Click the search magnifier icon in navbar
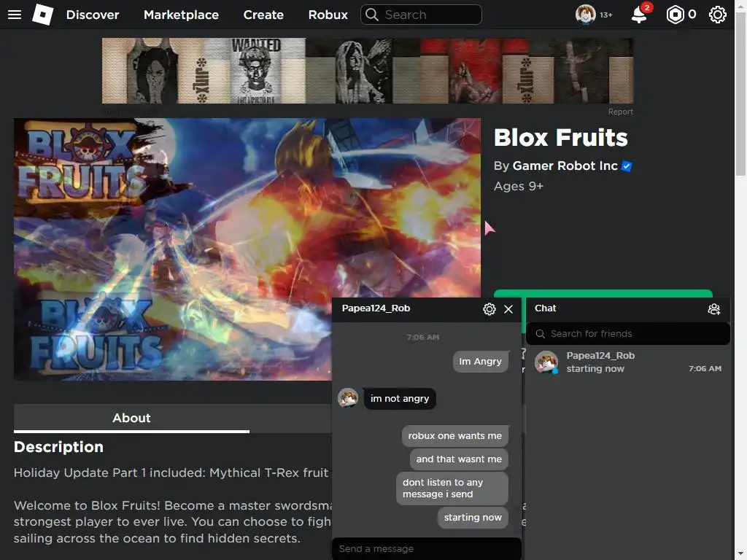Image resolution: width=747 pixels, height=560 pixels. coord(372,15)
